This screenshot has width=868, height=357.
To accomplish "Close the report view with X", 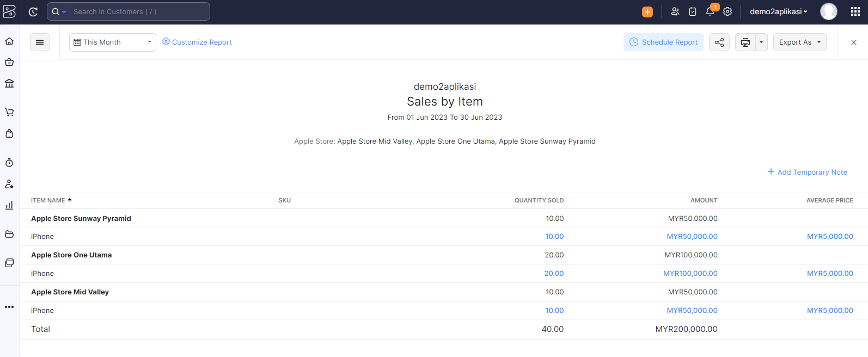I will pyautogui.click(x=854, y=42).
